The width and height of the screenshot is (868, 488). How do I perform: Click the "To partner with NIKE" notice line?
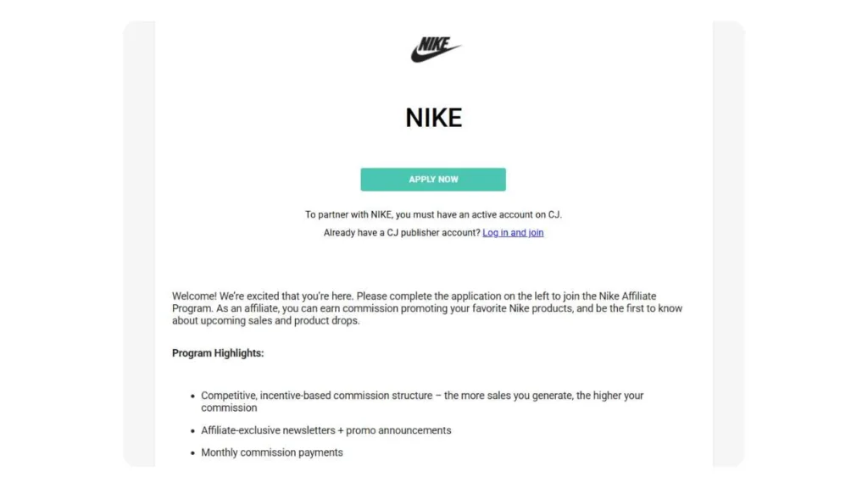(x=433, y=215)
